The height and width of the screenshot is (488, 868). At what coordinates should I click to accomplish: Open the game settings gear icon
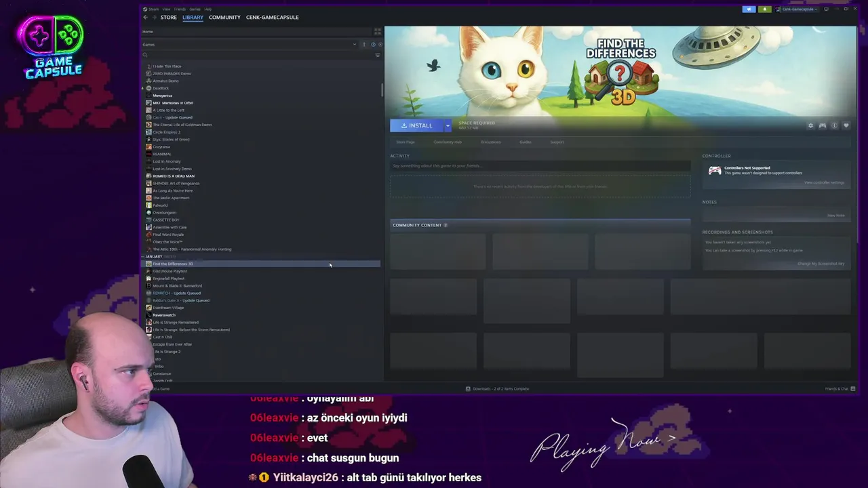coord(810,125)
